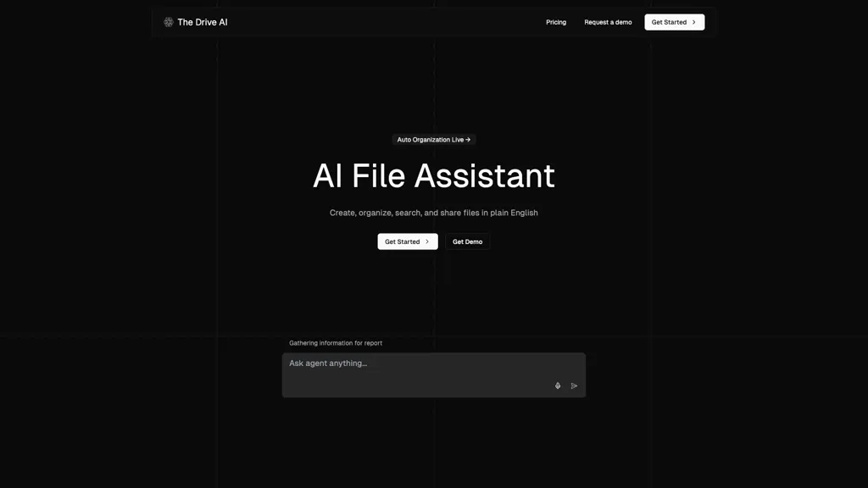Click the Gathering information for report text
868x488 pixels.
coord(336,343)
